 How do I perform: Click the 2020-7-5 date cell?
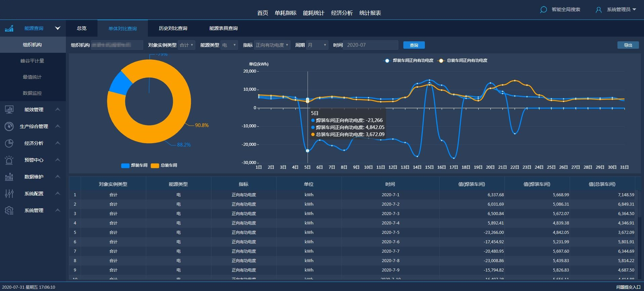click(x=391, y=233)
